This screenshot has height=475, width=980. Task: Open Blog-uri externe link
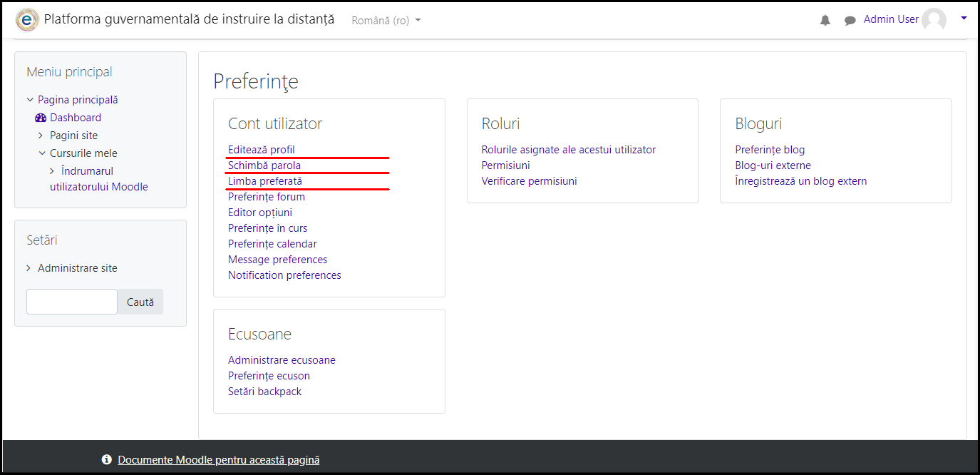click(x=773, y=165)
